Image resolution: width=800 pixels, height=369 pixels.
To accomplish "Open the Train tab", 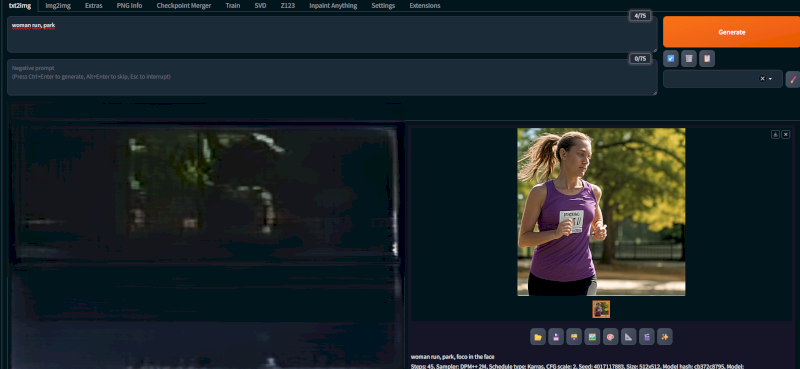I will point(233,6).
